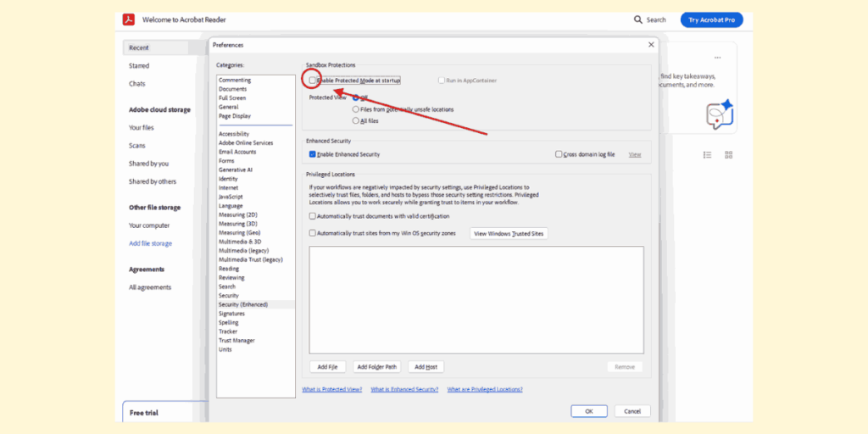868x434 pixels.
Task: Click the Adobe Acrobat logo icon
Action: 129,19
